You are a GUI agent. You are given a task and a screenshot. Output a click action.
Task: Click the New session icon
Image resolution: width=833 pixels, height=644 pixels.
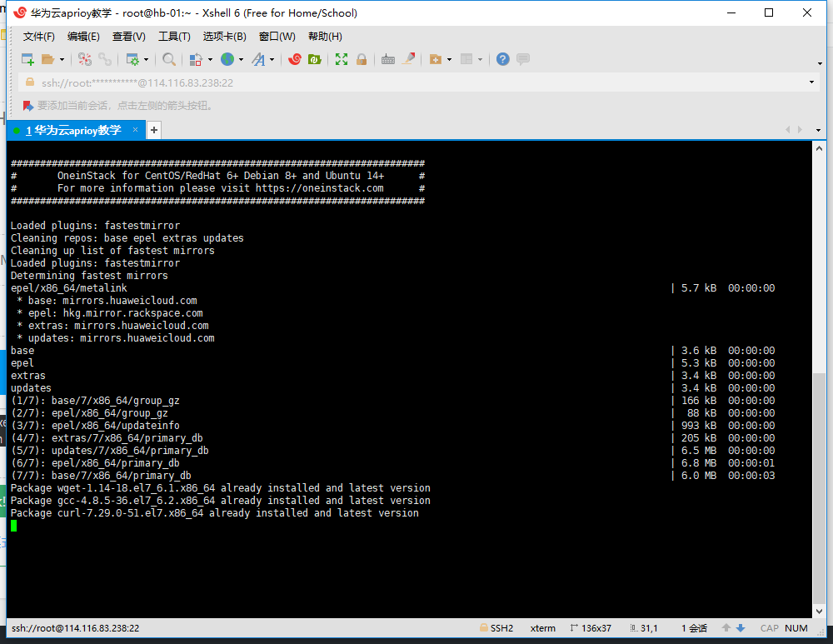click(27, 59)
